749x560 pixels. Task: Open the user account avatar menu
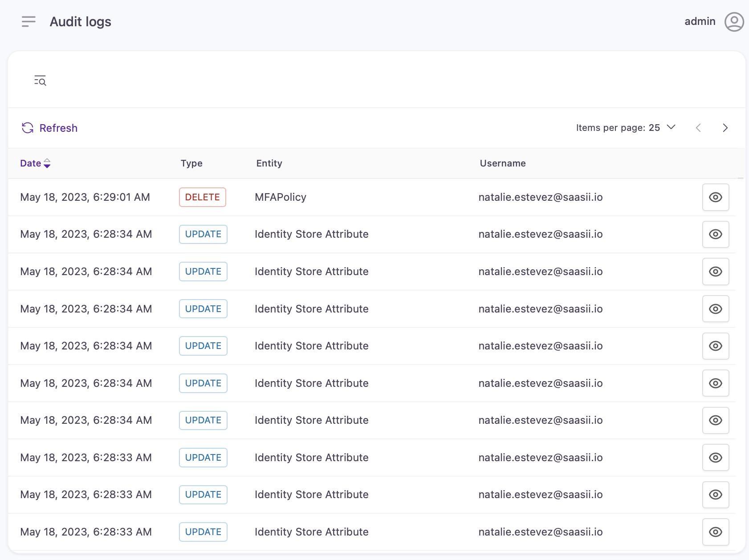click(734, 22)
